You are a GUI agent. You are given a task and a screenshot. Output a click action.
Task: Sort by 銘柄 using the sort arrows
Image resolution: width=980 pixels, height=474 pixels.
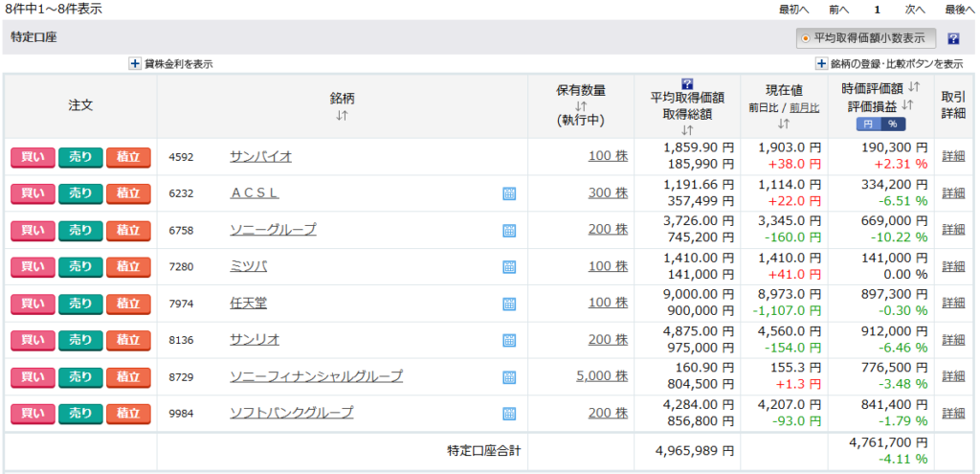(x=342, y=115)
